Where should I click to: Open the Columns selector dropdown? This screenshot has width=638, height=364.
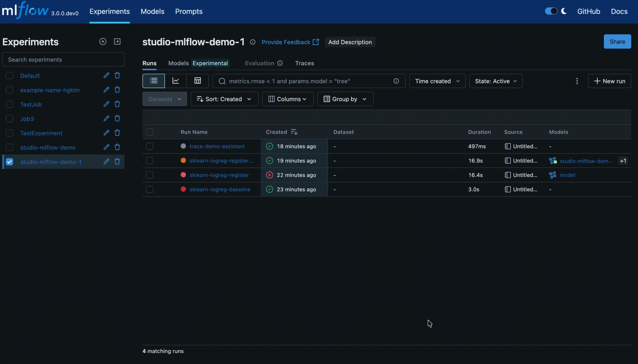coord(288,99)
